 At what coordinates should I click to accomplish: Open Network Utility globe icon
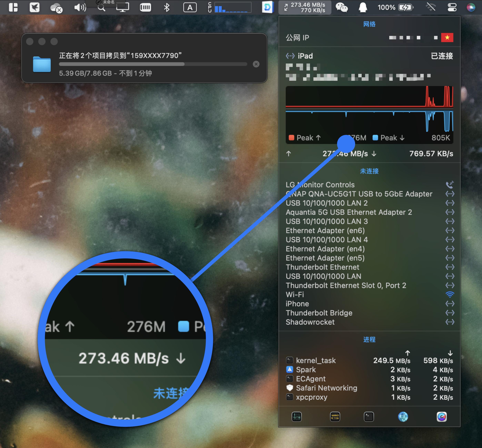pos(403,417)
